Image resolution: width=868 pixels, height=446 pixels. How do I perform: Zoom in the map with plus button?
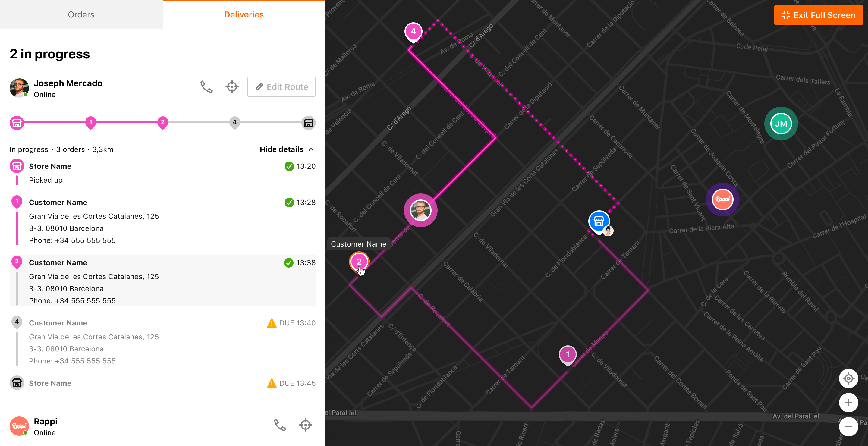tap(848, 403)
